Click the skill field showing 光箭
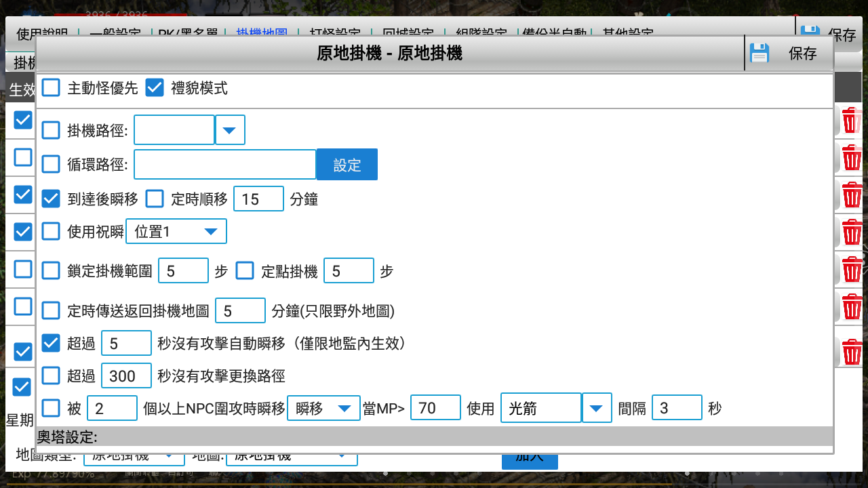Viewport: 868px width, 488px height. pos(541,408)
